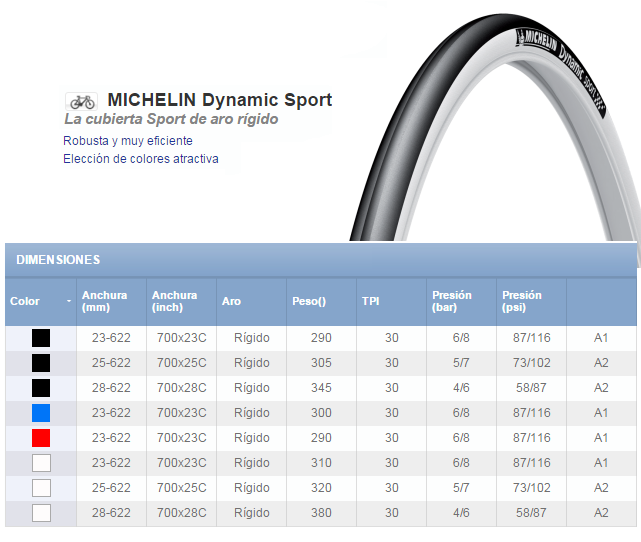Select the blue color swatch
The height and width of the screenshot is (542, 641).
click(x=41, y=413)
